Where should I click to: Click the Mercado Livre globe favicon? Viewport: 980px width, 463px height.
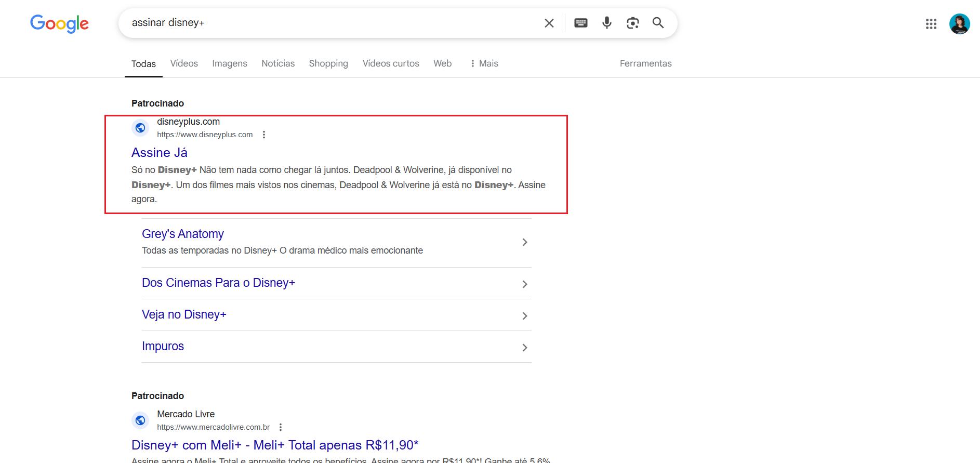tap(140, 420)
